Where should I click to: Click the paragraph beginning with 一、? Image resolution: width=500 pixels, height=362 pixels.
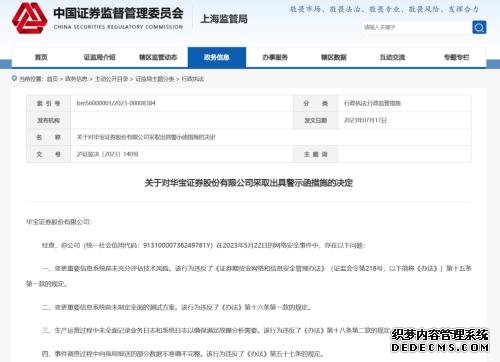click(x=249, y=276)
